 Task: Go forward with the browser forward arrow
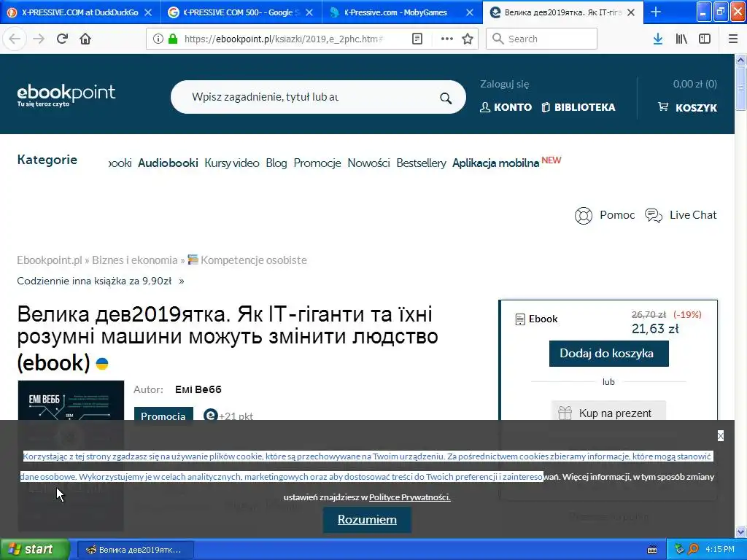39,39
